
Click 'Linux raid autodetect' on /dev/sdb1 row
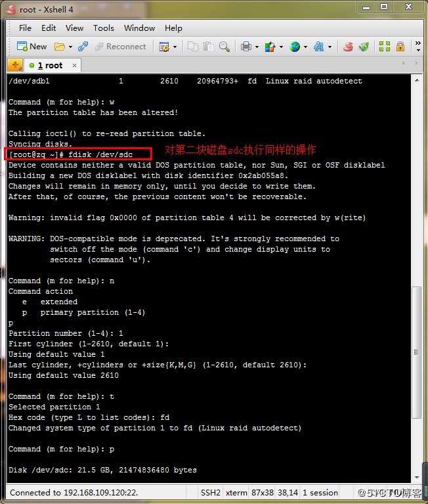click(314, 81)
